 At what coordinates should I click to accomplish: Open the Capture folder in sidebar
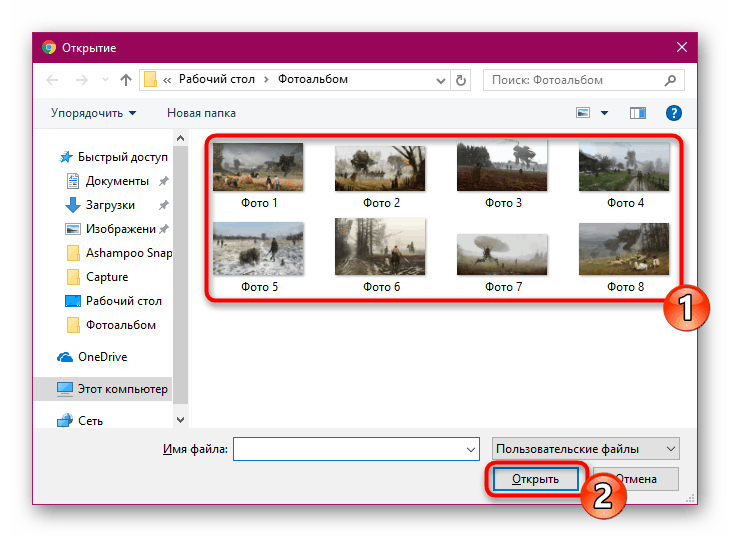[98, 277]
